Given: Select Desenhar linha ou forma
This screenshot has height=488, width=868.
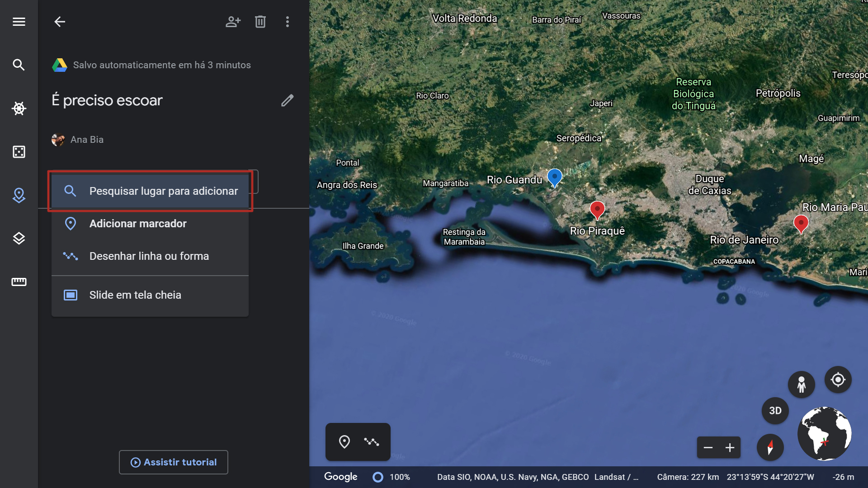Looking at the screenshot, I should (x=149, y=256).
